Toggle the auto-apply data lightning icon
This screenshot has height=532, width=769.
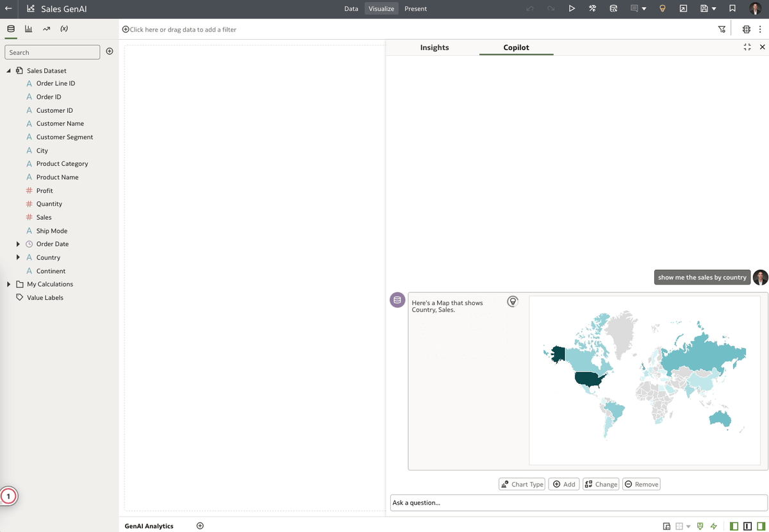[713, 526]
